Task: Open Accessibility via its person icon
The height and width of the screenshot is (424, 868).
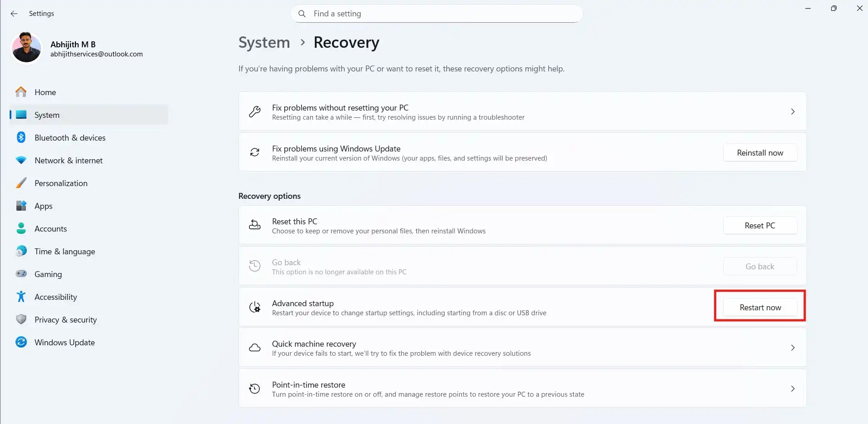Action: click(21, 297)
